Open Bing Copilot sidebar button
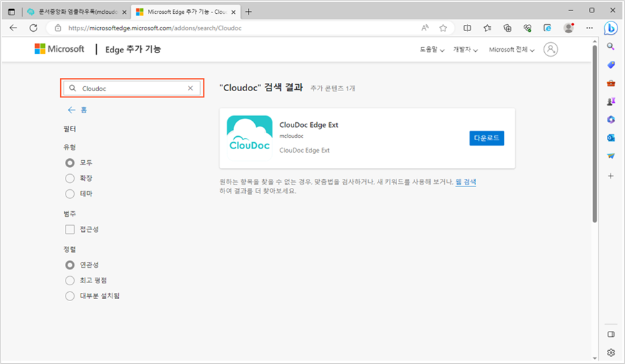The image size is (625, 364). click(610, 28)
